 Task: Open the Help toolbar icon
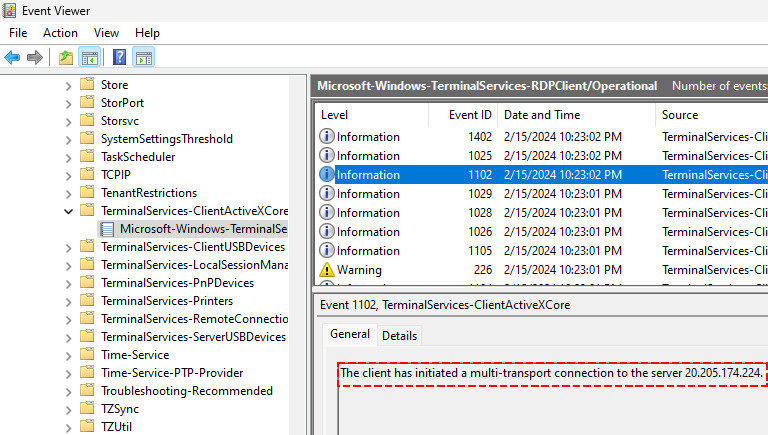pyautogui.click(x=120, y=57)
